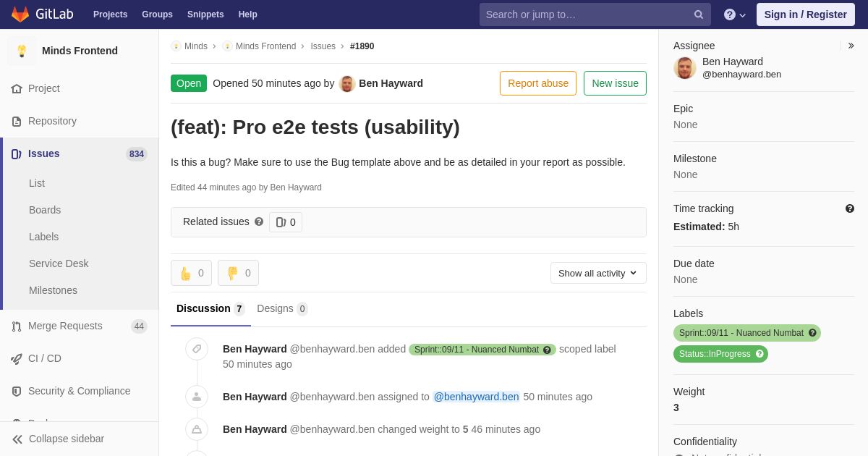Open the Repository file icon

coord(17,121)
